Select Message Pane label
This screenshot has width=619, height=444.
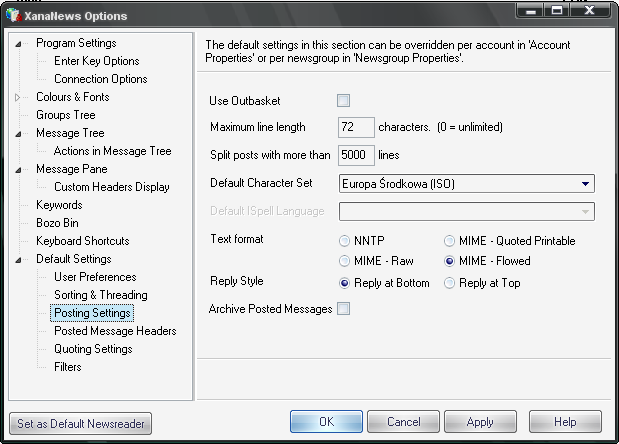point(72,169)
